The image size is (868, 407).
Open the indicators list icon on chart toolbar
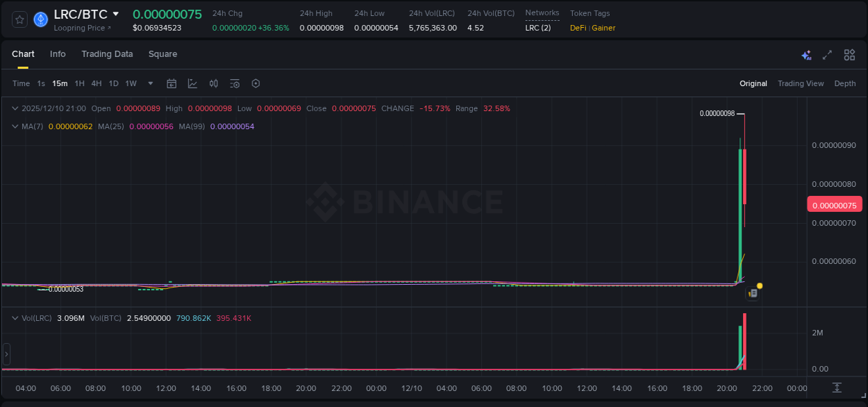pos(235,83)
